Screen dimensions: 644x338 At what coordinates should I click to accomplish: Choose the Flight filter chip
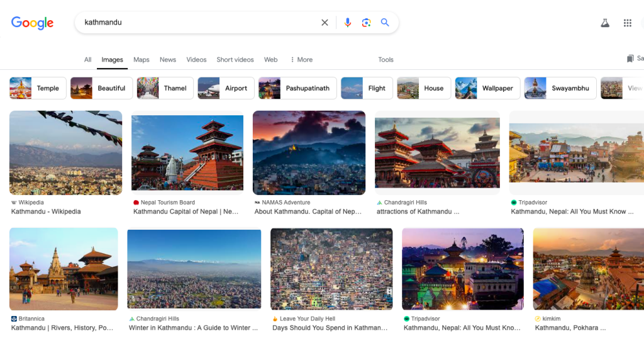click(367, 88)
